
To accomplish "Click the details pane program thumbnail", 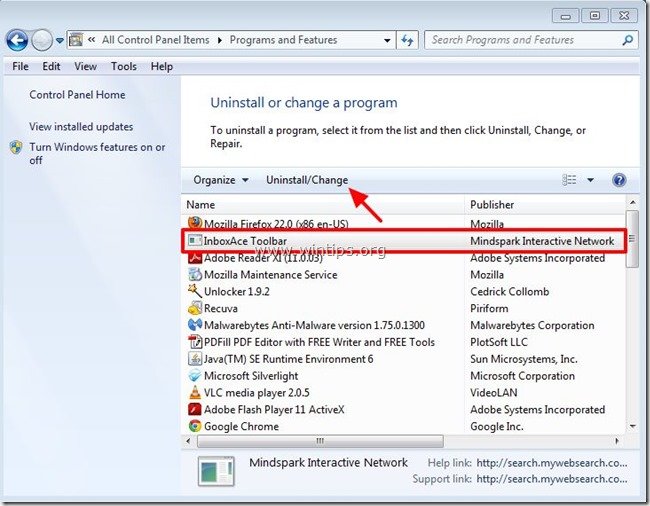I will point(216,471).
